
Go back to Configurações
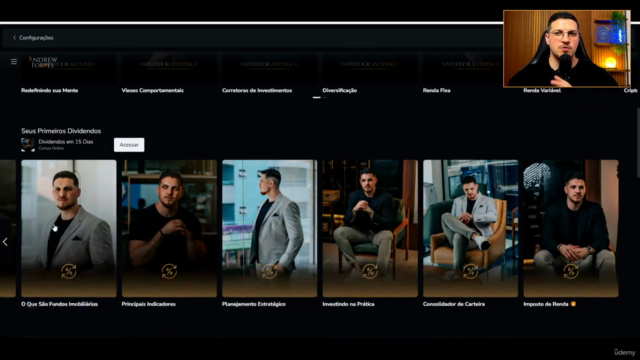coord(36,38)
